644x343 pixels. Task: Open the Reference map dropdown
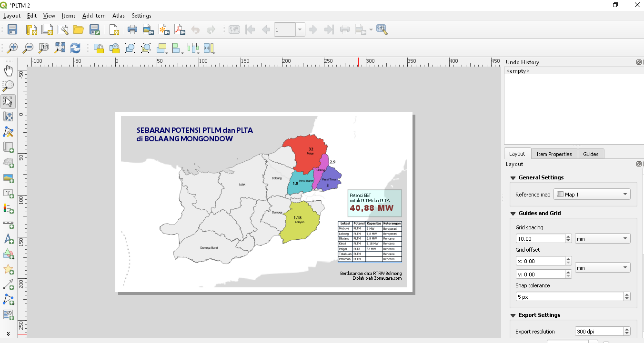(x=592, y=195)
